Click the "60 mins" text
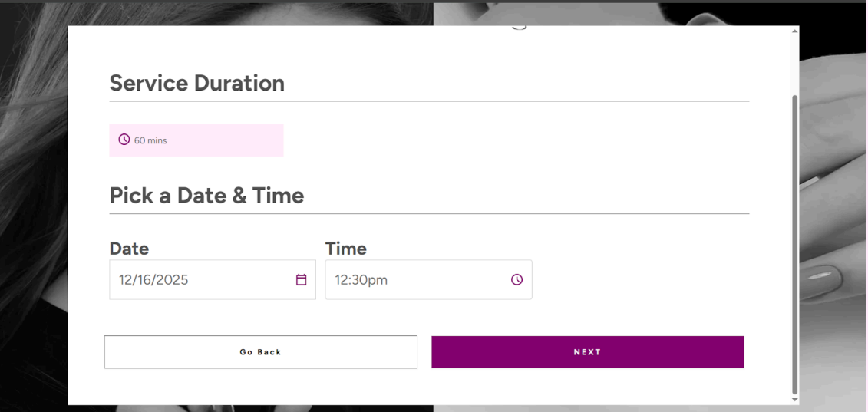 click(x=150, y=140)
